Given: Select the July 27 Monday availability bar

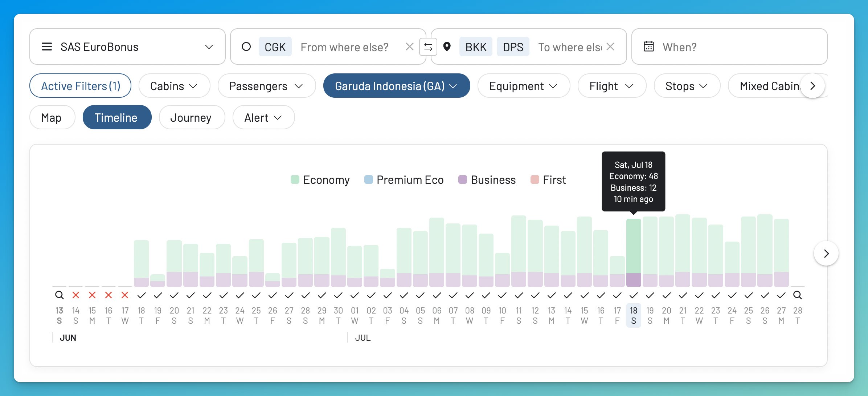Looking at the screenshot, I should 781,252.
